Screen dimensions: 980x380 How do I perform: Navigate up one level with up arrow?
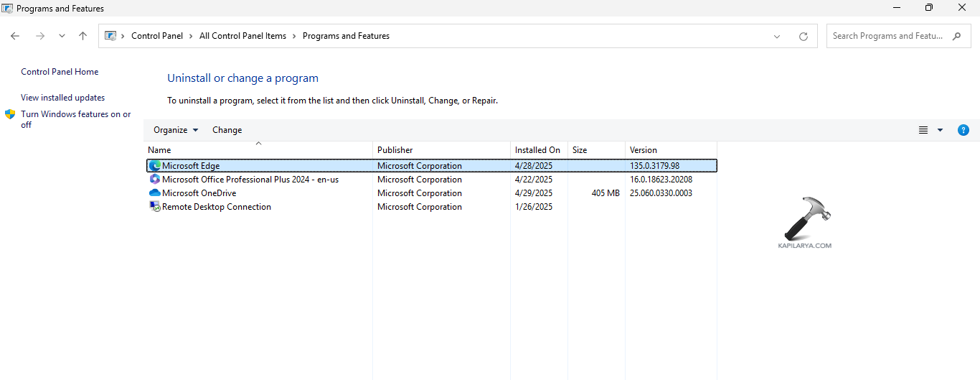tap(83, 36)
